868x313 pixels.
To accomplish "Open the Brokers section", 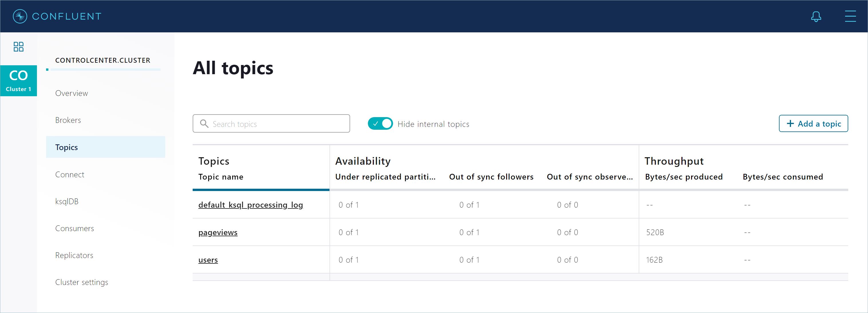I will [68, 120].
